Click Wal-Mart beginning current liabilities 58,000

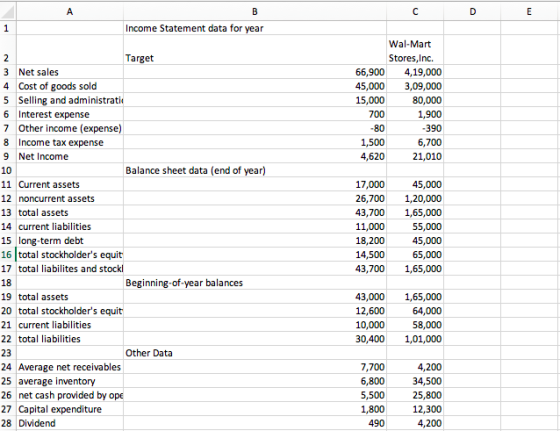[415, 325]
